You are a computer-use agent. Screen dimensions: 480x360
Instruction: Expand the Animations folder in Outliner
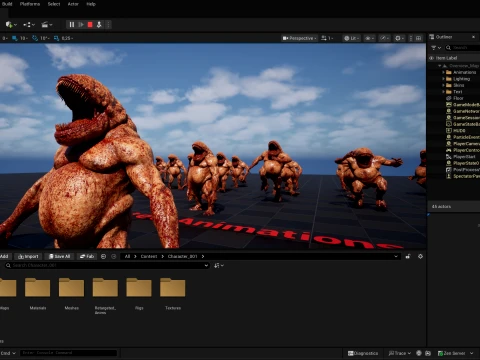coord(444,72)
